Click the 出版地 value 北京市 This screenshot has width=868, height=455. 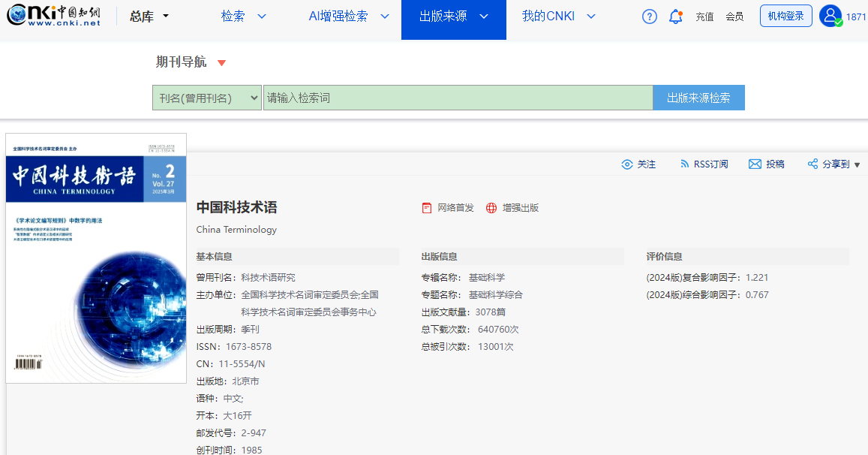pos(245,381)
